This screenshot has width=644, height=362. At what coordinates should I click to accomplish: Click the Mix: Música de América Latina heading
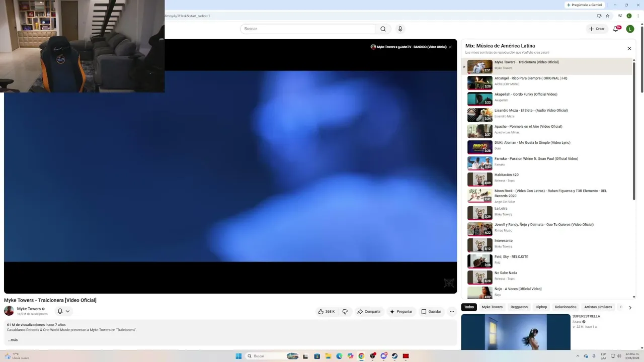tap(500, 46)
